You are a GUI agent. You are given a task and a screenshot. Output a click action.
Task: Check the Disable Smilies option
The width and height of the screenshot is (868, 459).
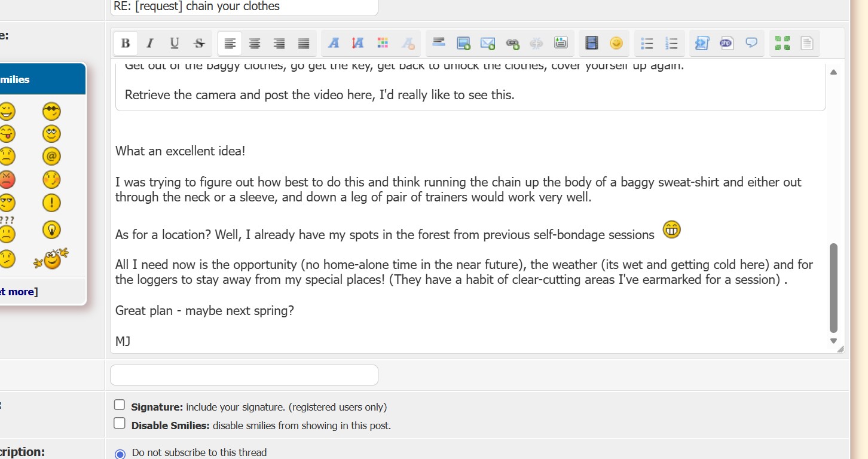[120, 424]
